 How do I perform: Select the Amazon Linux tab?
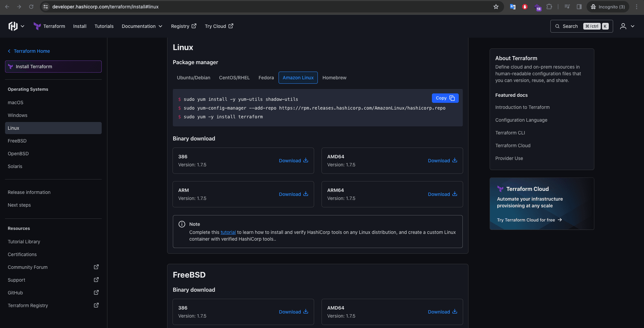pos(298,78)
